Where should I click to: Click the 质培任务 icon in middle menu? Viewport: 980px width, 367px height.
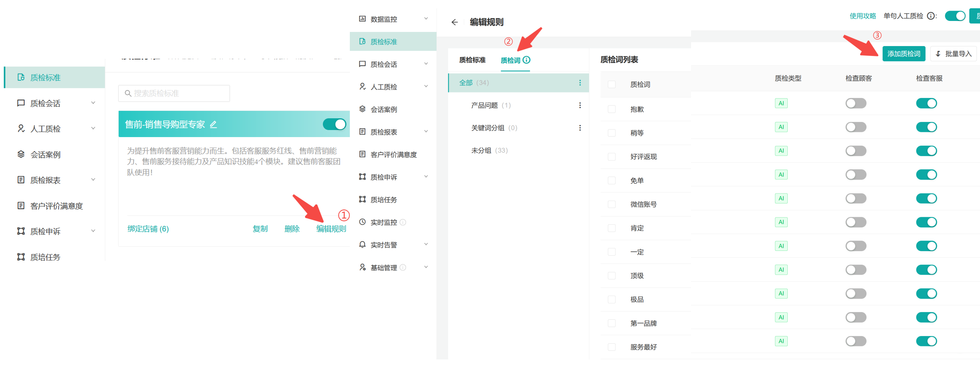click(362, 199)
